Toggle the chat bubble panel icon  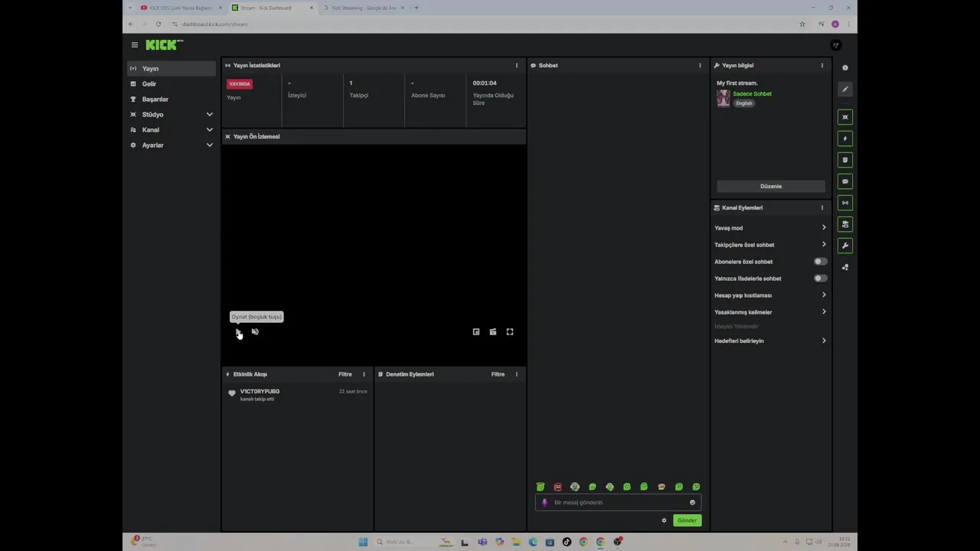coord(845,181)
